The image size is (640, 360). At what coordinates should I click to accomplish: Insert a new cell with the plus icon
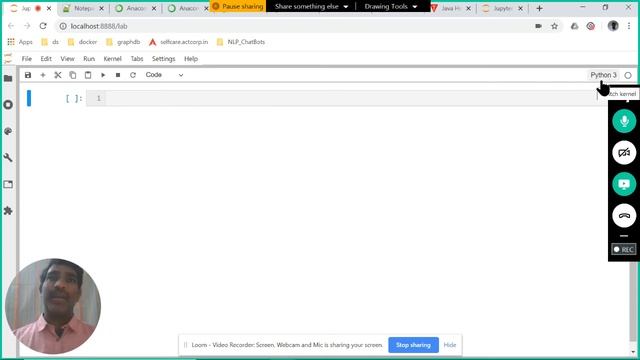pyautogui.click(x=43, y=75)
